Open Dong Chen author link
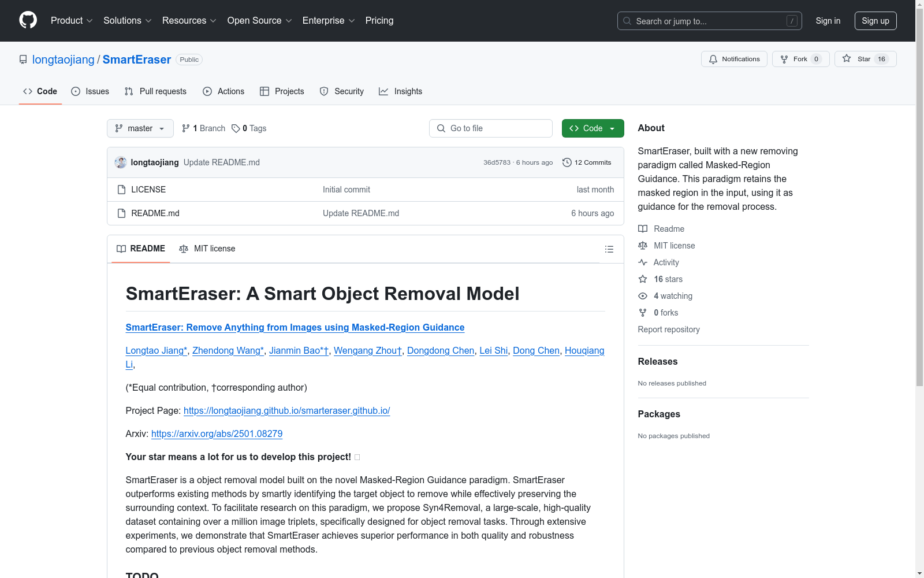The image size is (924, 578). pyautogui.click(x=536, y=350)
